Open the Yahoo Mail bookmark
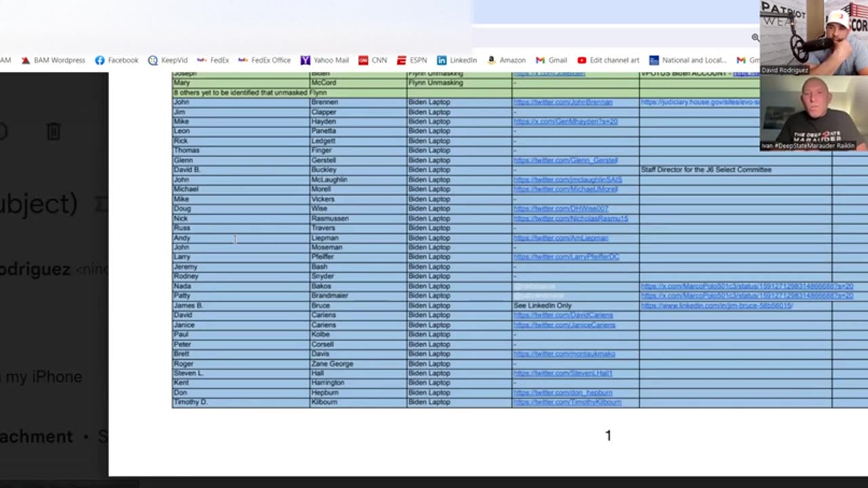Screen dimensions: 868x488 325,60
